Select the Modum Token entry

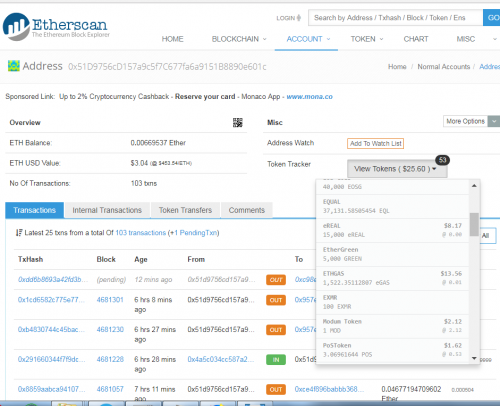tap(392, 327)
